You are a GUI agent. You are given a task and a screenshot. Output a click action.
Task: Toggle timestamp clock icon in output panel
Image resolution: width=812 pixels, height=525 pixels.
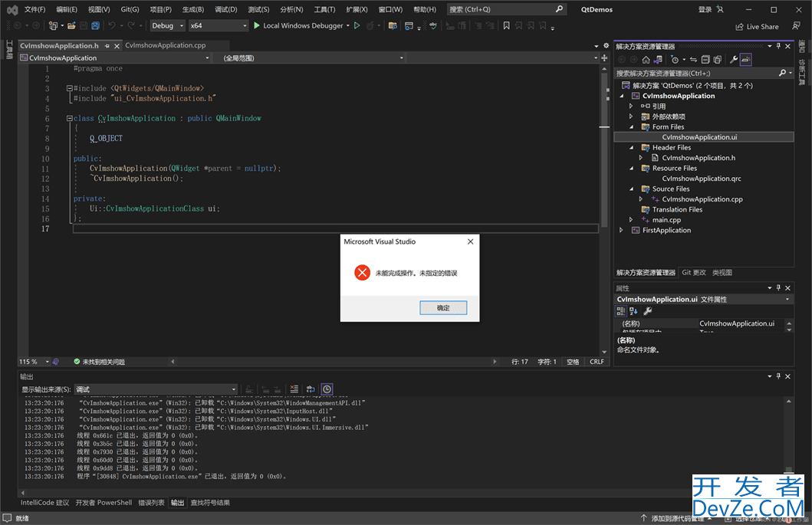pyautogui.click(x=327, y=389)
